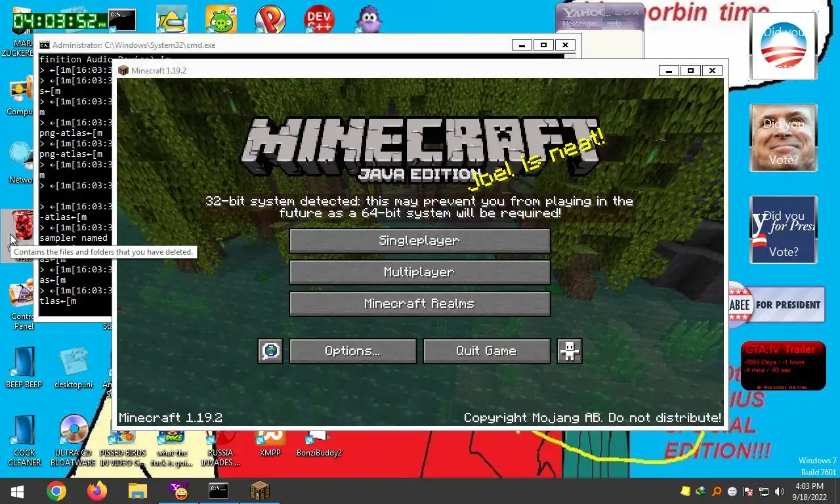Open the command prompt desktop shortcut
The height and width of the screenshot is (504, 840).
pos(121,20)
